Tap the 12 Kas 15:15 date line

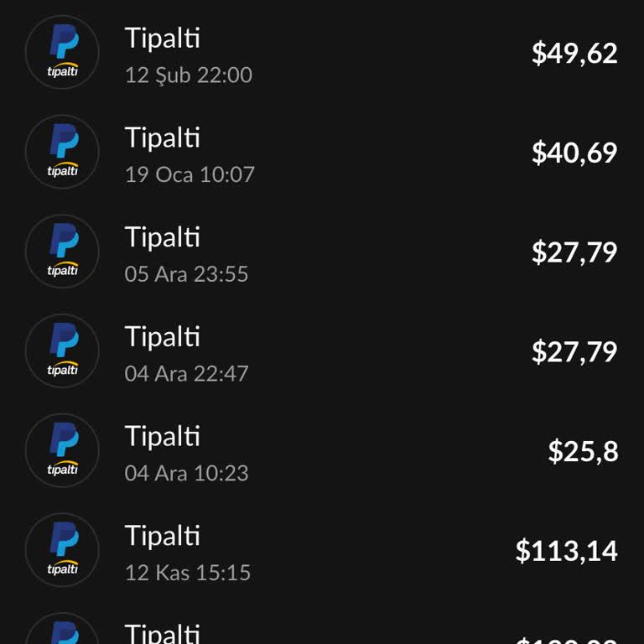point(188,573)
